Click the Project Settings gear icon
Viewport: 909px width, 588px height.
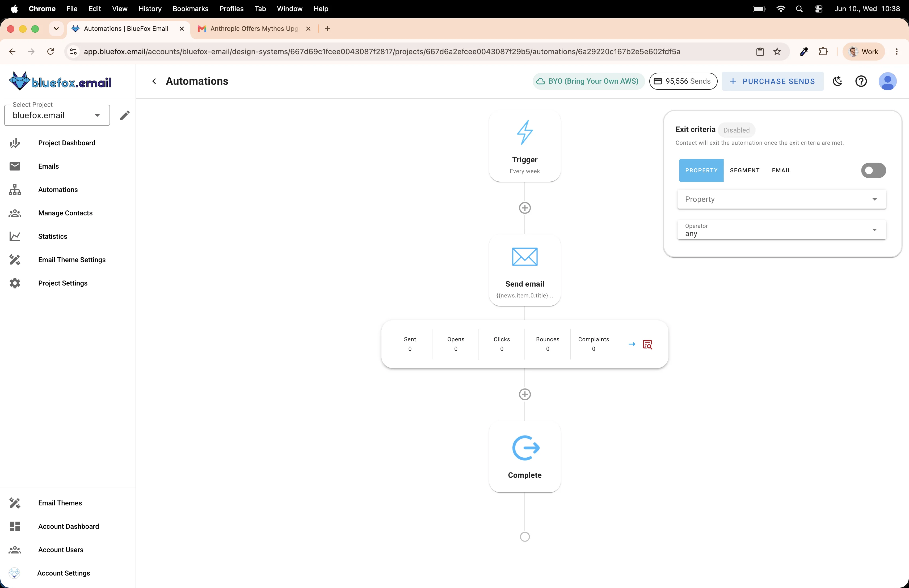point(15,283)
